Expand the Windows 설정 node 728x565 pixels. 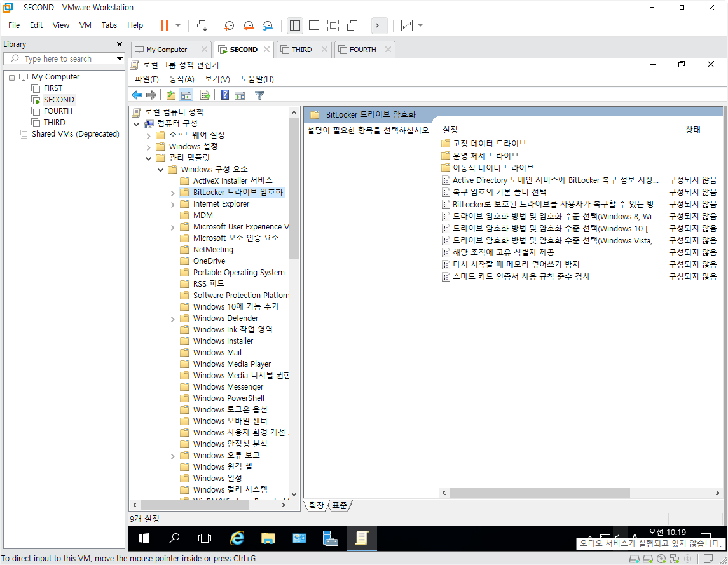[x=149, y=147]
